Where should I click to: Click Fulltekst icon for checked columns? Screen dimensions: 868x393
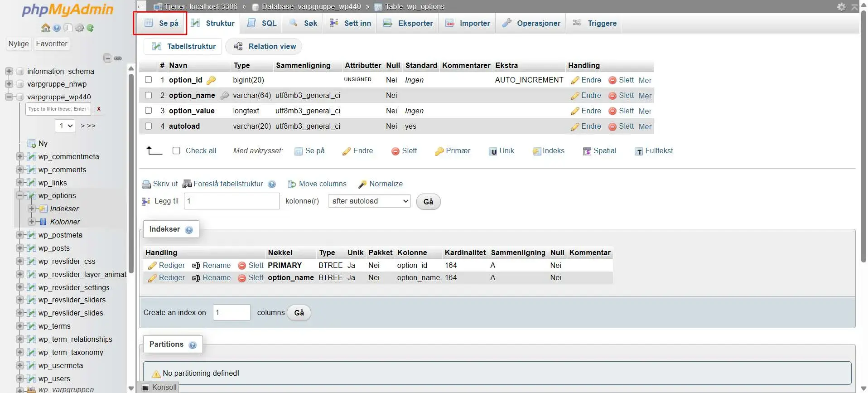639,151
